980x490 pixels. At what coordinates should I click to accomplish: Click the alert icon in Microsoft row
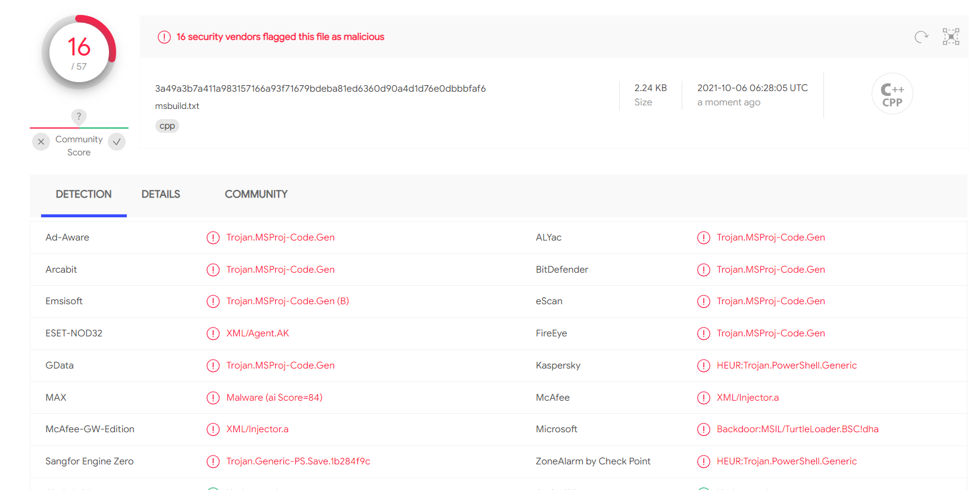[704, 429]
